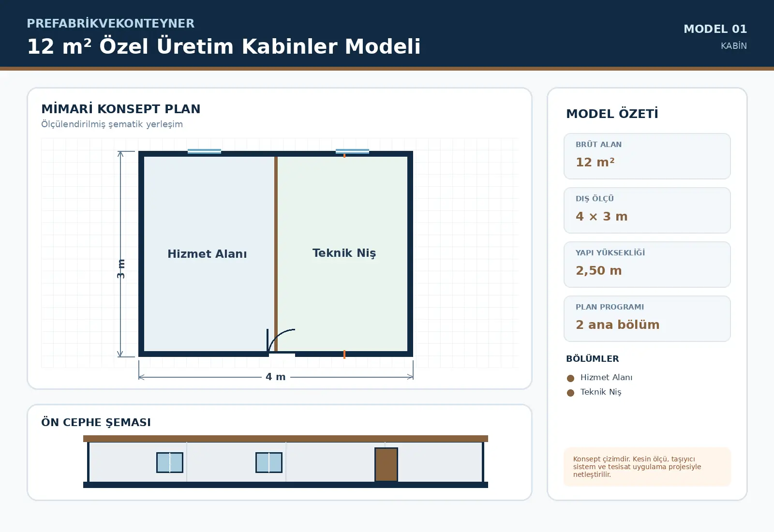The height and width of the screenshot is (532, 774).
Task: Open the DIŞ ÖLÇÜ 4 × 3 m card
Action: tap(647, 210)
